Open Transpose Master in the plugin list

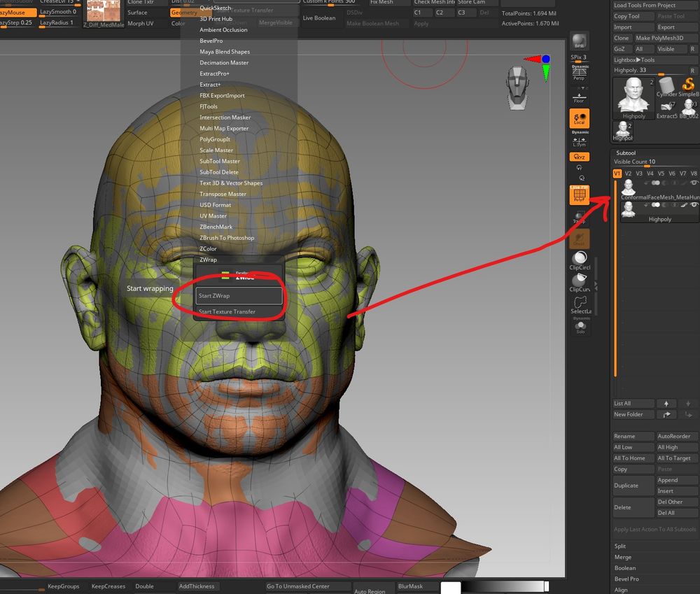coord(223,194)
